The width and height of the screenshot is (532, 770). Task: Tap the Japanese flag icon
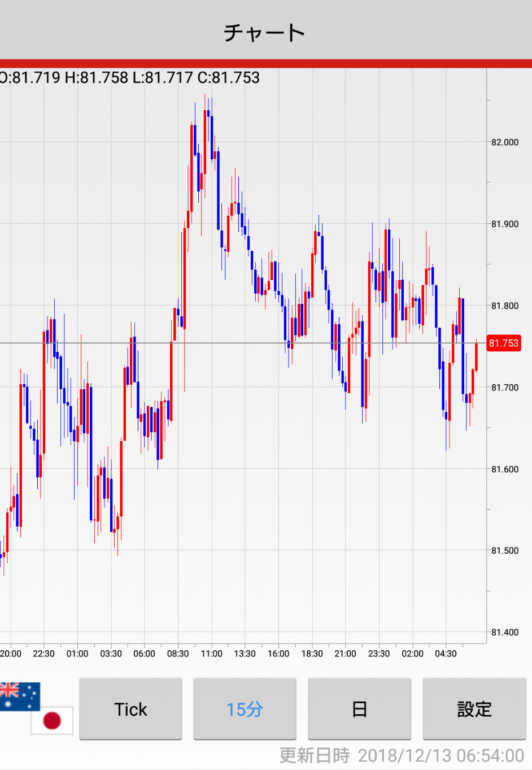click(52, 720)
